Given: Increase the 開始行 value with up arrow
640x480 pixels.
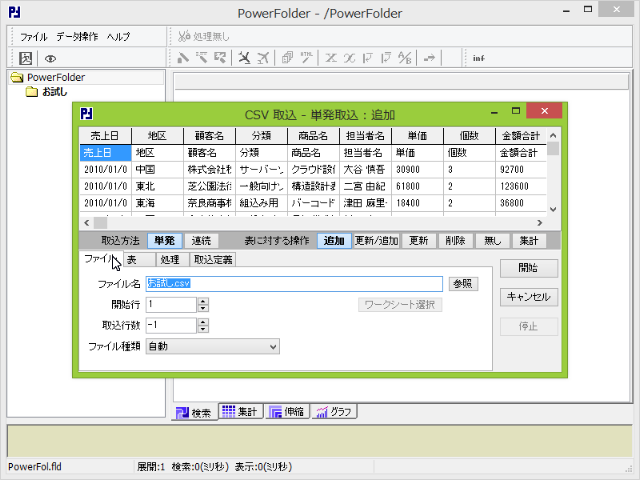Looking at the screenshot, I should click(203, 301).
